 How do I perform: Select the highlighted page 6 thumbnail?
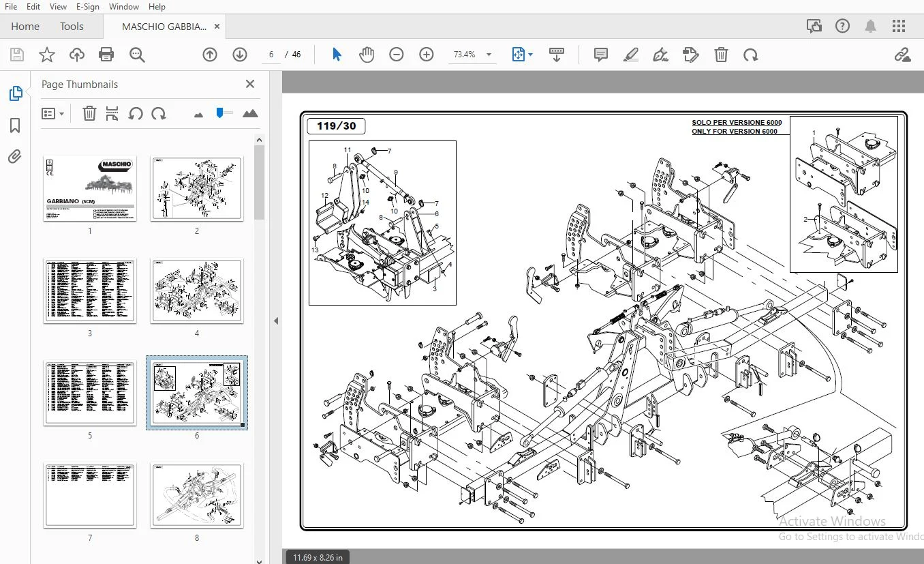(197, 393)
